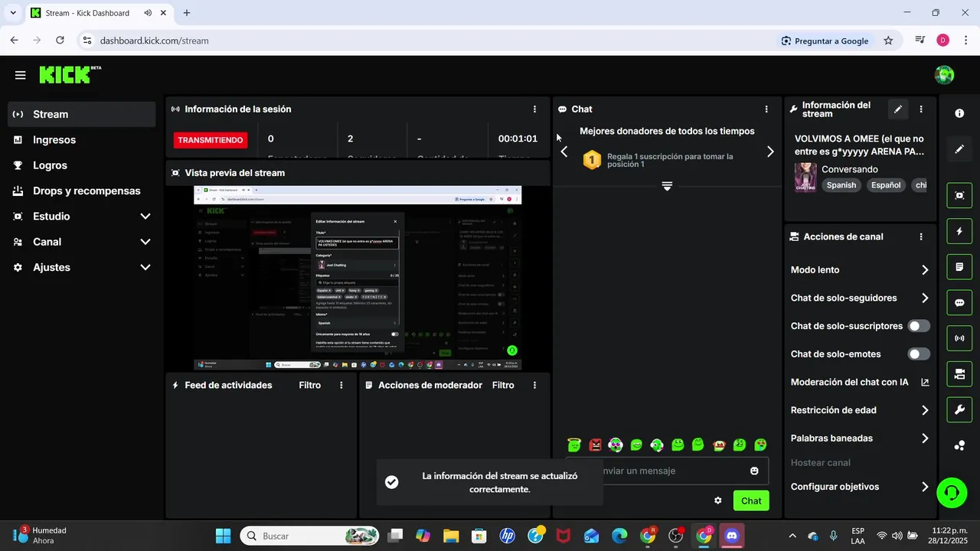This screenshot has height=551, width=980.
Task: Open Chat panel three-dot menu
Action: coord(766,109)
